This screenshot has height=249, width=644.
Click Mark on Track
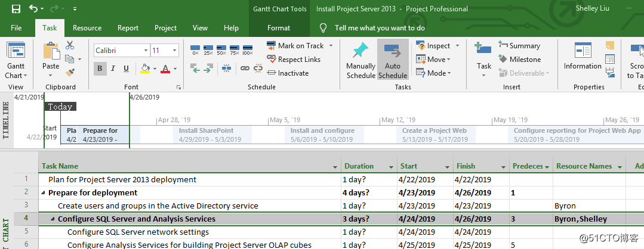tap(295, 45)
